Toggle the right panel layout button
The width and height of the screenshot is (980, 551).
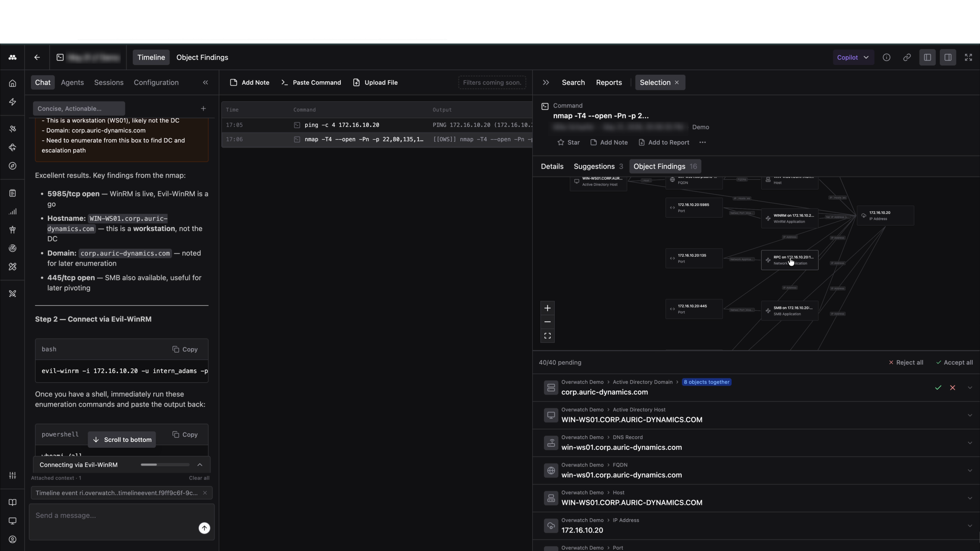point(948,57)
